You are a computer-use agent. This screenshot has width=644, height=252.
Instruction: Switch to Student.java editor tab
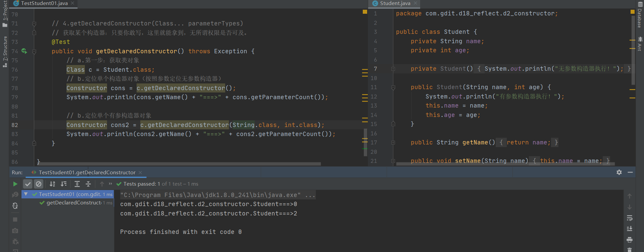pos(395,3)
